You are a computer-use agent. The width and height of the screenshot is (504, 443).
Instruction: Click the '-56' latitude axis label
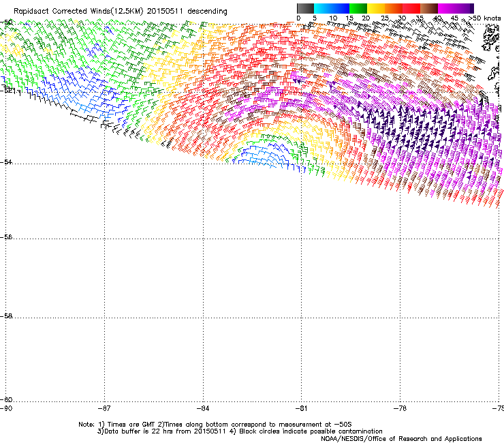(x=6, y=237)
